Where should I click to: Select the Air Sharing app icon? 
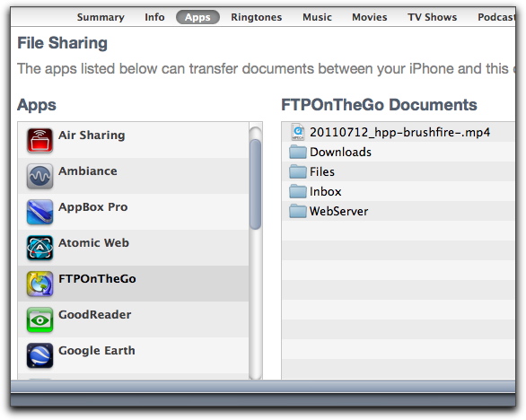click(x=39, y=140)
